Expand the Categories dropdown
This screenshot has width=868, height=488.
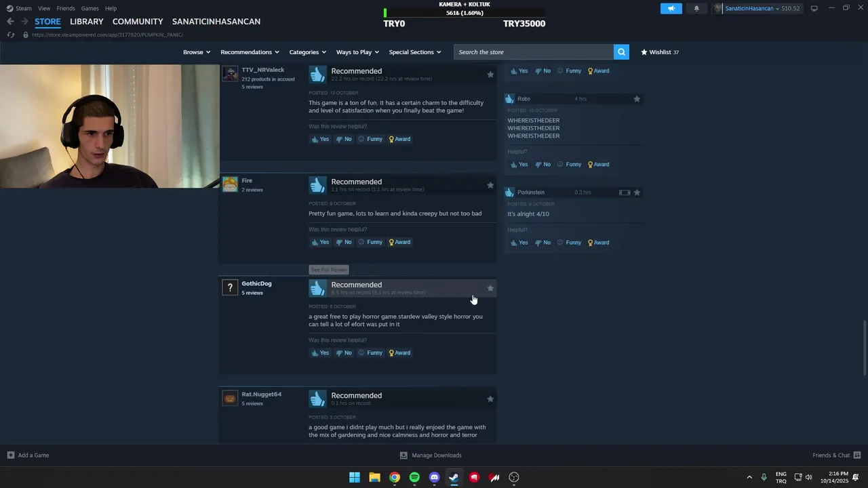(307, 52)
